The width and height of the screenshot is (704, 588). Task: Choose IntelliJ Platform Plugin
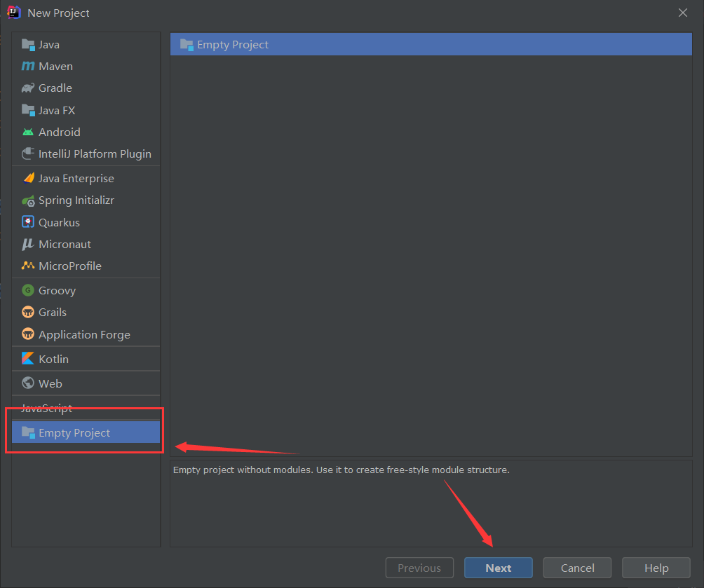click(x=86, y=154)
